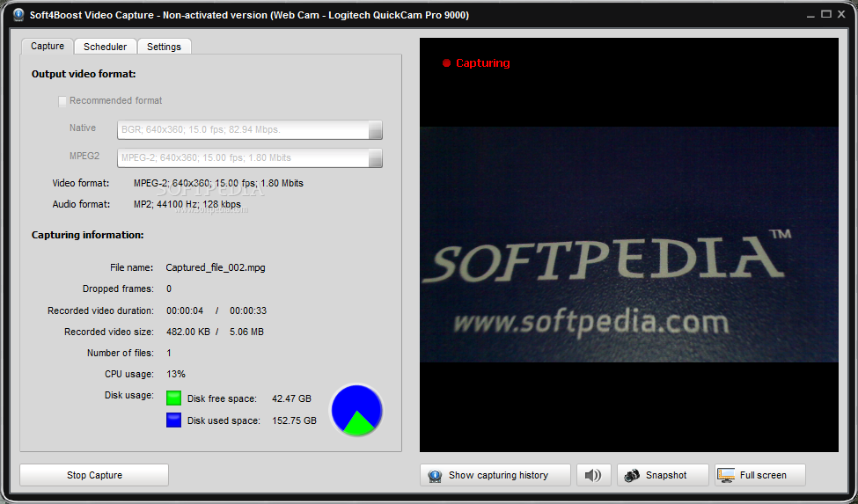
Task: Click the Number of files value 1
Action: point(169,353)
